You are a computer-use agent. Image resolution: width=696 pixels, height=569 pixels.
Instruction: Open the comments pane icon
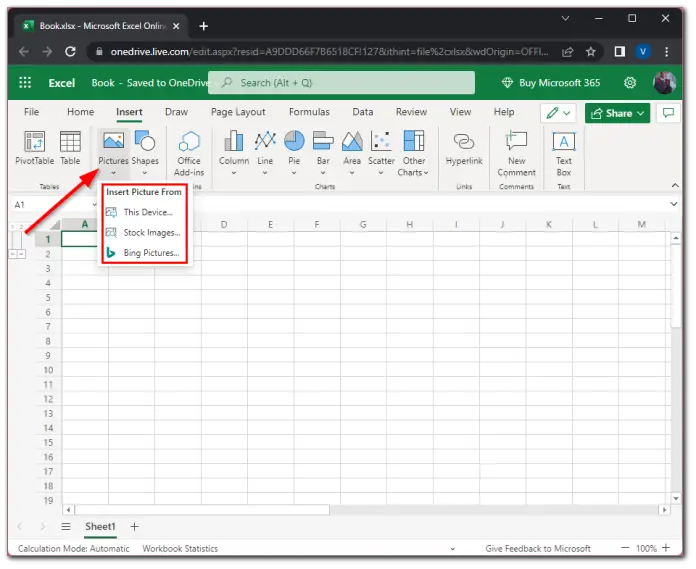pos(668,113)
